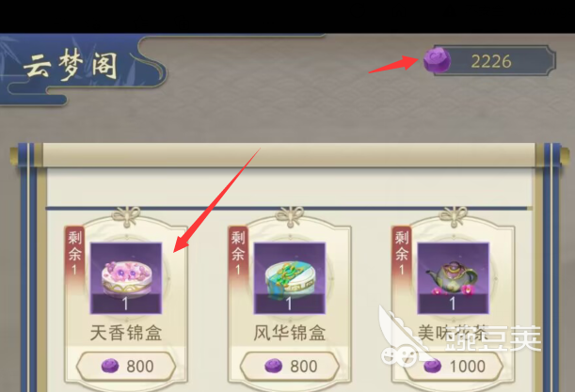This screenshot has height=392, width=575.
Task: Buy 风华锦盒 for 800 coins
Action: [x=290, y=366]
